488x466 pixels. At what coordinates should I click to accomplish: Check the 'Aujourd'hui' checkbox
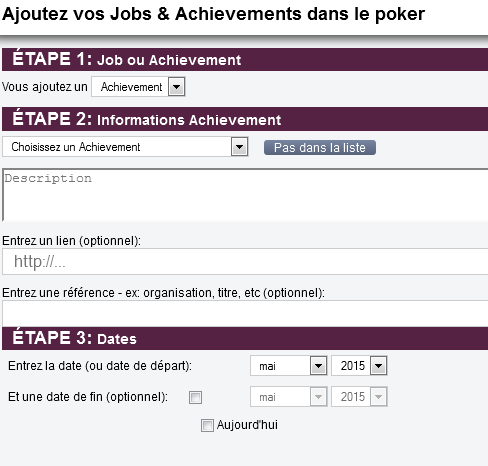[x=207, y=425]
